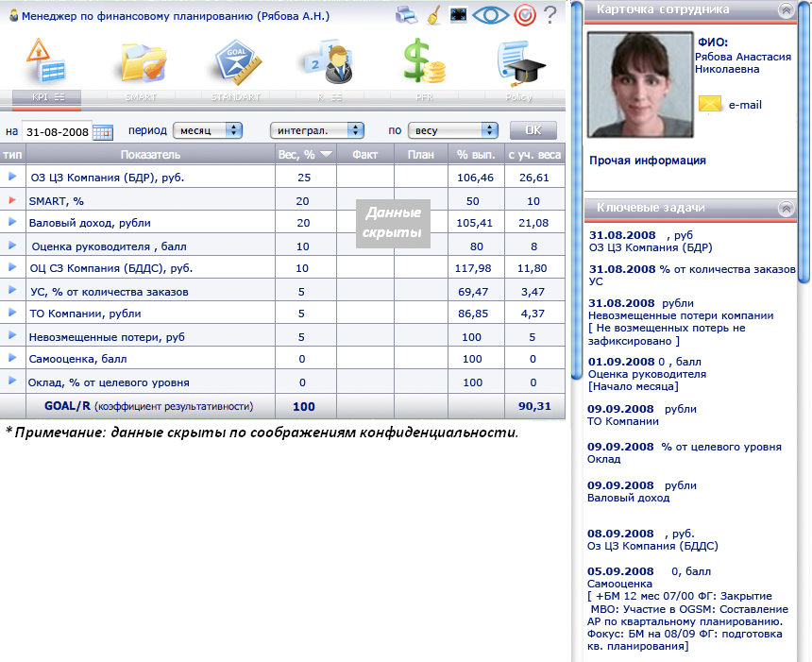Switch to the STANDART tab
Screen dimensions: 812x662
pos(236,97)
